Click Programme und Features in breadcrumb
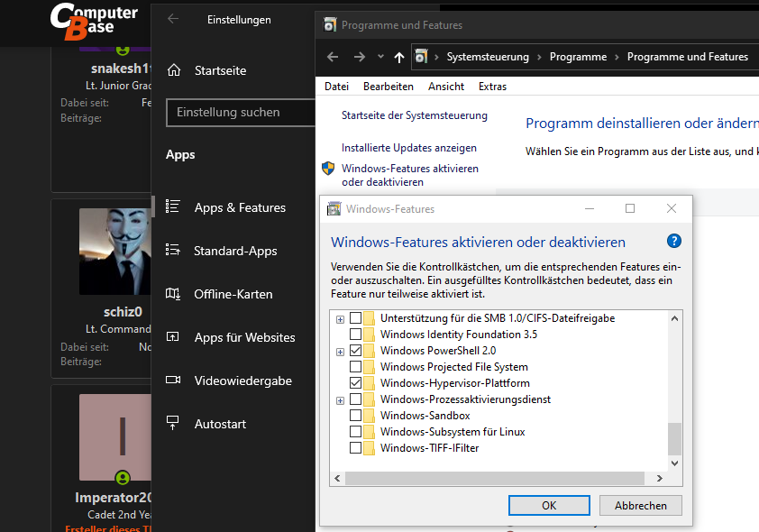This screenshot has width=759, height=532. (x=688, y=57)
